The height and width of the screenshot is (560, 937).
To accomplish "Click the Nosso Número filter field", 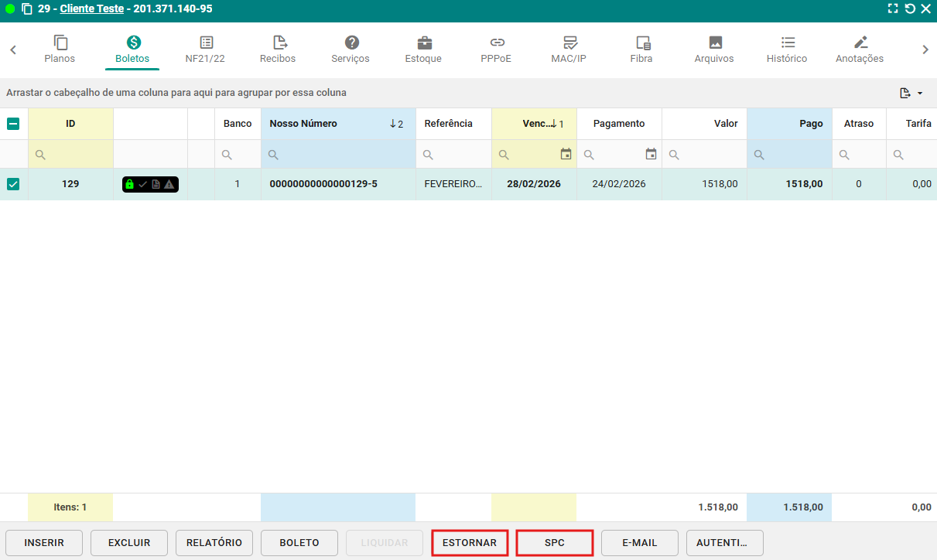I will click(x=344, y=155).
